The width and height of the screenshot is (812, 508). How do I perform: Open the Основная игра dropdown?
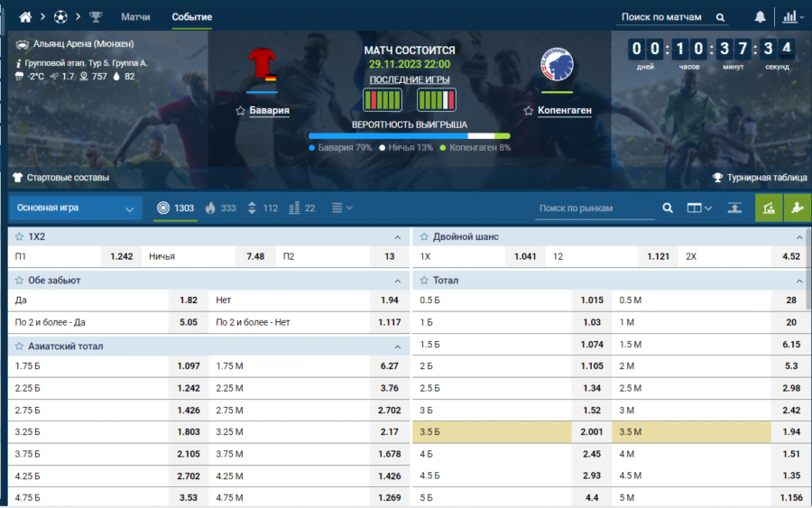pyautogui.click(x=76, y=208)
